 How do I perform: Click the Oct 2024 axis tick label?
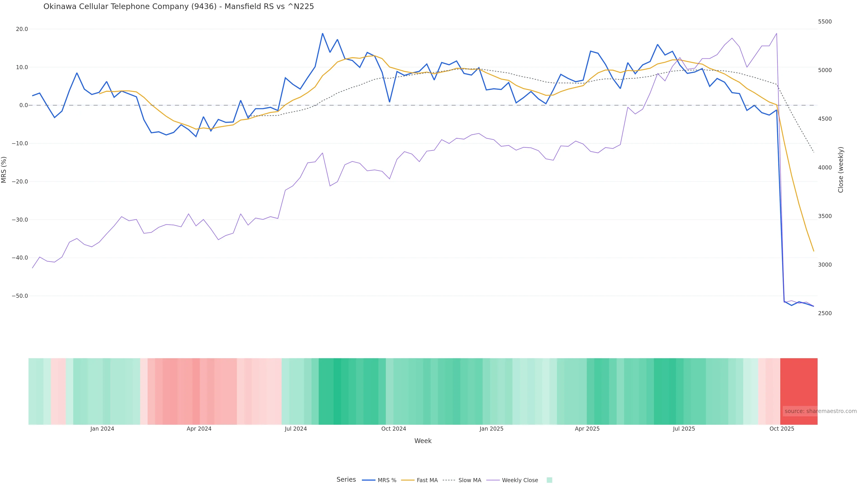(394, 429)
